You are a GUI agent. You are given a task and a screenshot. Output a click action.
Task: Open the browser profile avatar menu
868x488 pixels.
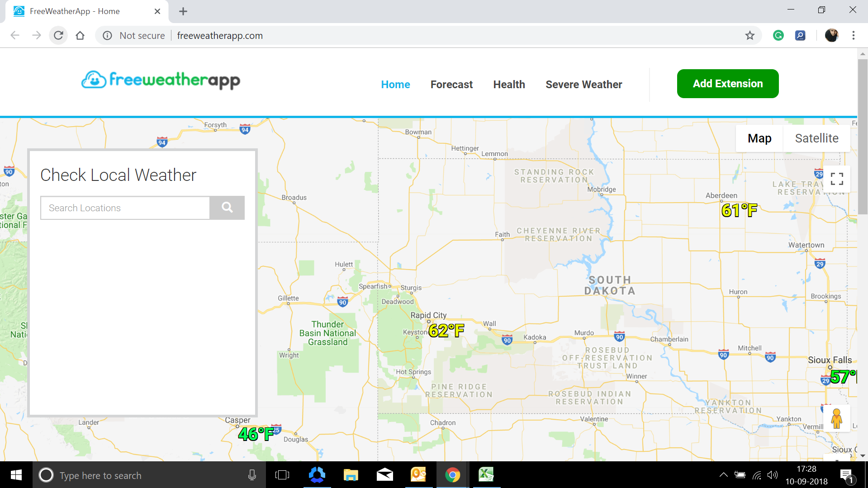click(x=831, y=35)
